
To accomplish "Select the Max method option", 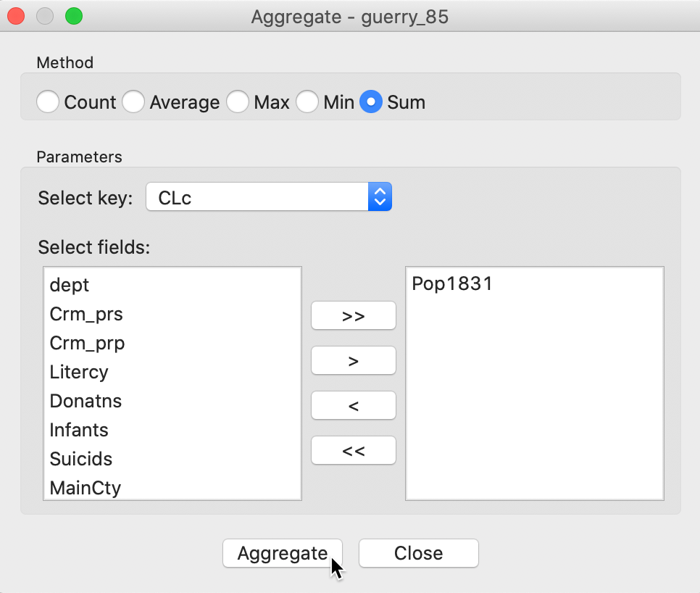I will point(238,101).
